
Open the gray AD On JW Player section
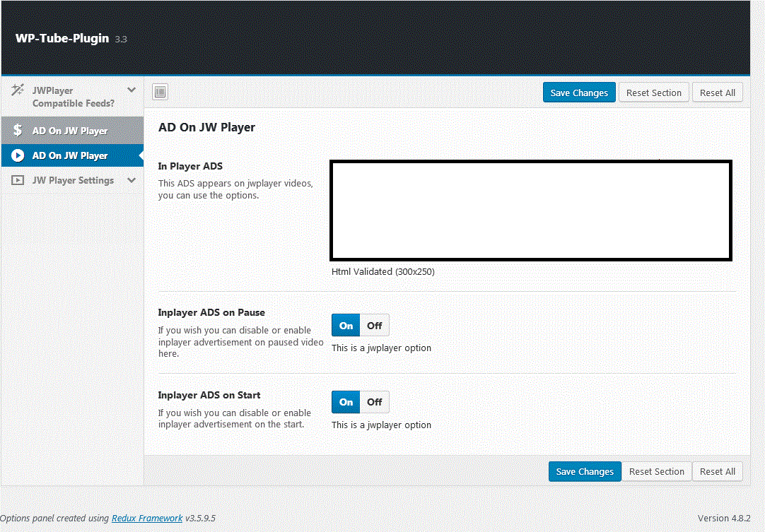72,130
